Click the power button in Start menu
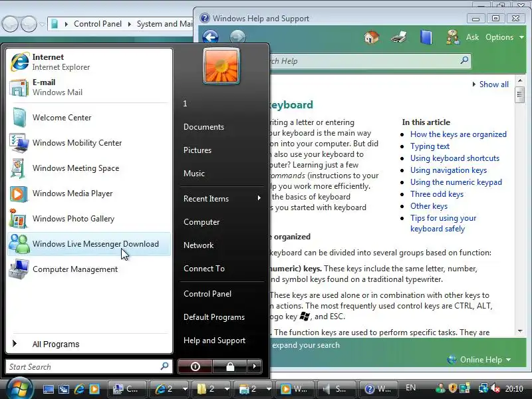The image size is (532, 399). [x=195, y=366]
